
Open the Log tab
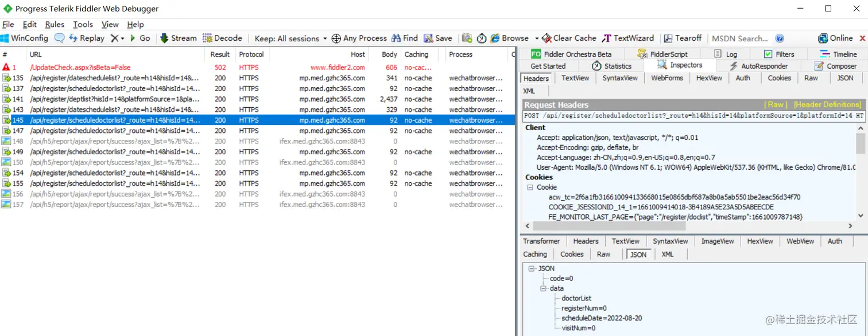coord(726,54)
